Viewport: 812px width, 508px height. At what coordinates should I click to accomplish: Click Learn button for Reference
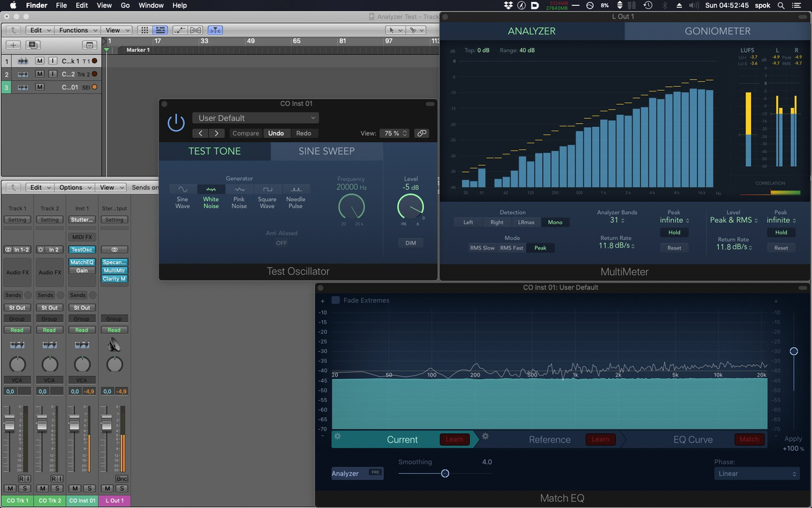tap(600, 439)
